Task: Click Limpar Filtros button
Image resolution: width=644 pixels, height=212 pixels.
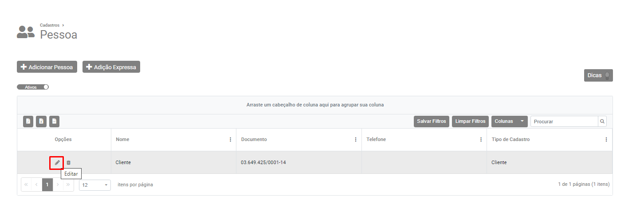Action: pyautogui.click(x=471, y=121)
